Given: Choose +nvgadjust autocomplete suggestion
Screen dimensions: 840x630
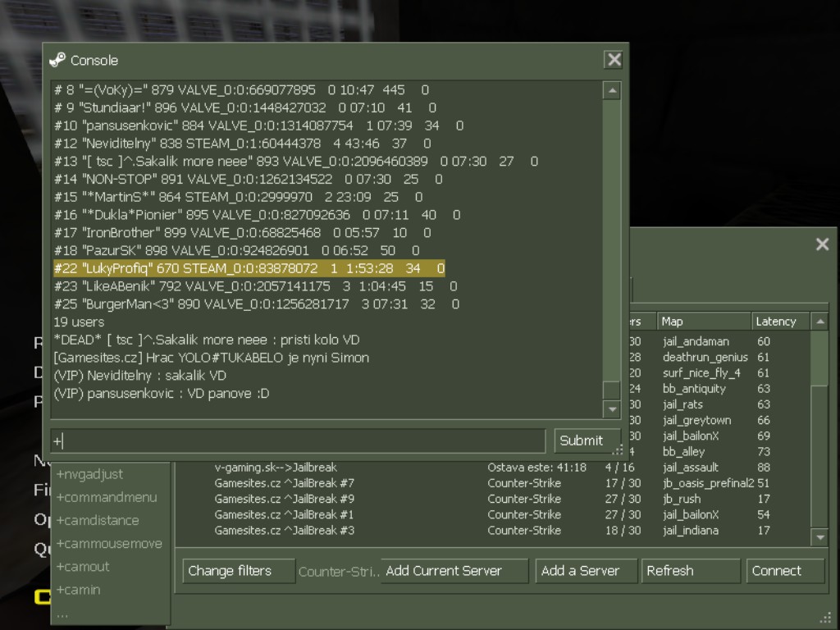Looking at the screenshot, I should [x=89, y=474].
